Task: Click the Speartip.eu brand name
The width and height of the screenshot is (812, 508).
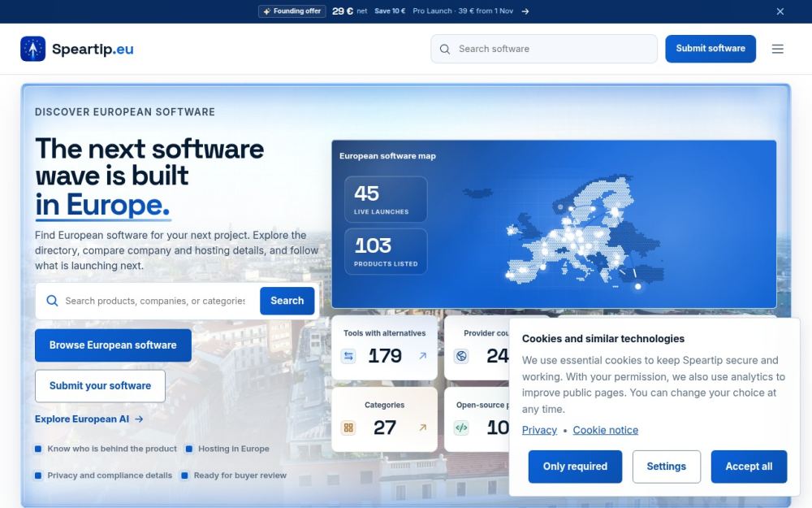Action: [x=93, y=49]
